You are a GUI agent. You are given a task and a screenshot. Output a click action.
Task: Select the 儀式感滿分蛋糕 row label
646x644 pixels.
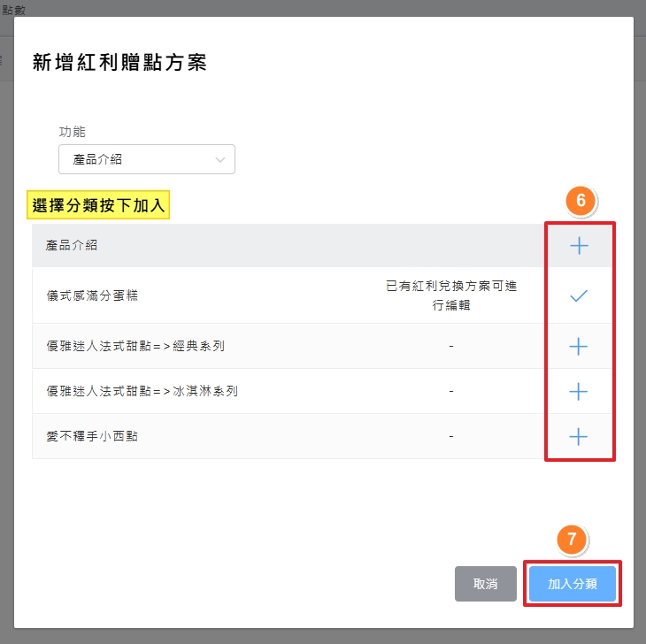(92, 296)
